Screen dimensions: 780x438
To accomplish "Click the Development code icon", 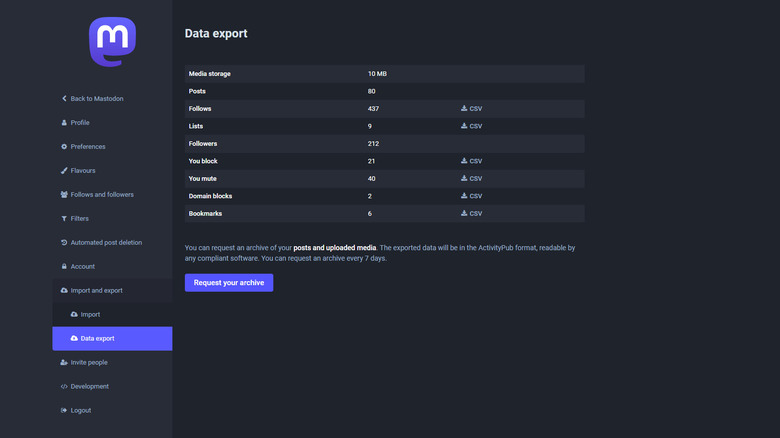I will 64,386.
